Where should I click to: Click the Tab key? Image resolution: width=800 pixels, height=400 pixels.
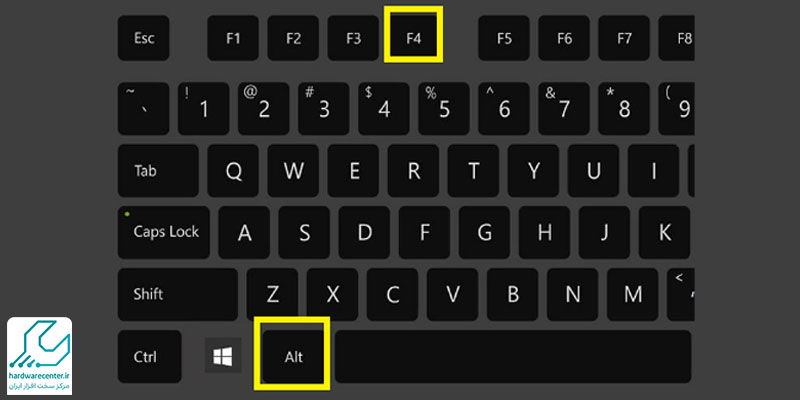click(x=158, y=170)
